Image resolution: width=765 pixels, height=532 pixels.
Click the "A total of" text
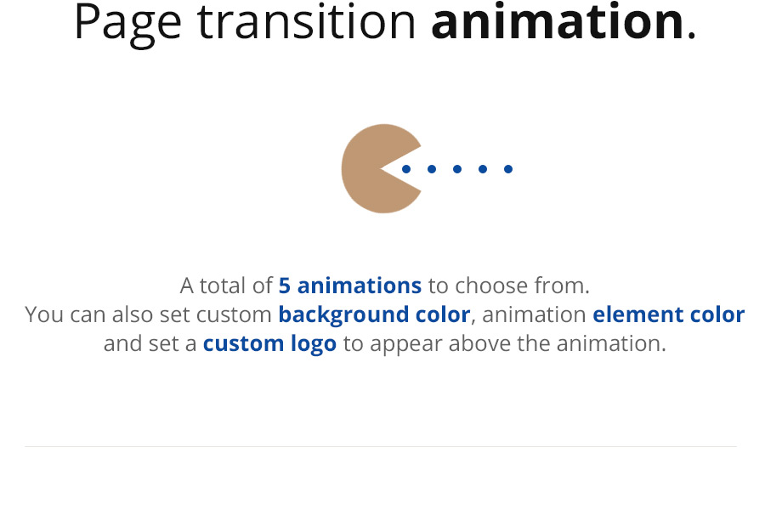[226, 286]
